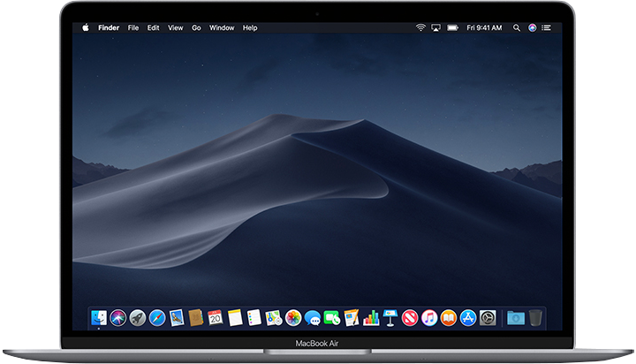Open the Apple menu
The width and height of the screenshot is (636, 364).
[86, 27]
